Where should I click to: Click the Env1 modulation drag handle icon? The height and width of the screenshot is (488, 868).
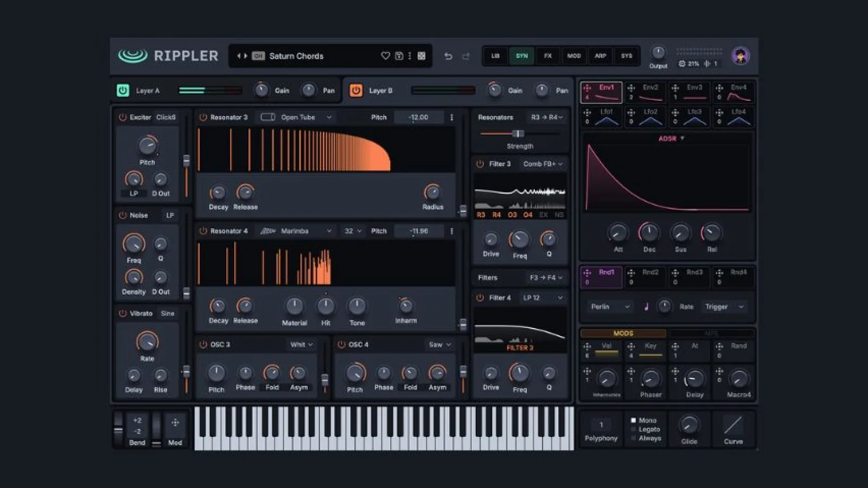(587, 88)
